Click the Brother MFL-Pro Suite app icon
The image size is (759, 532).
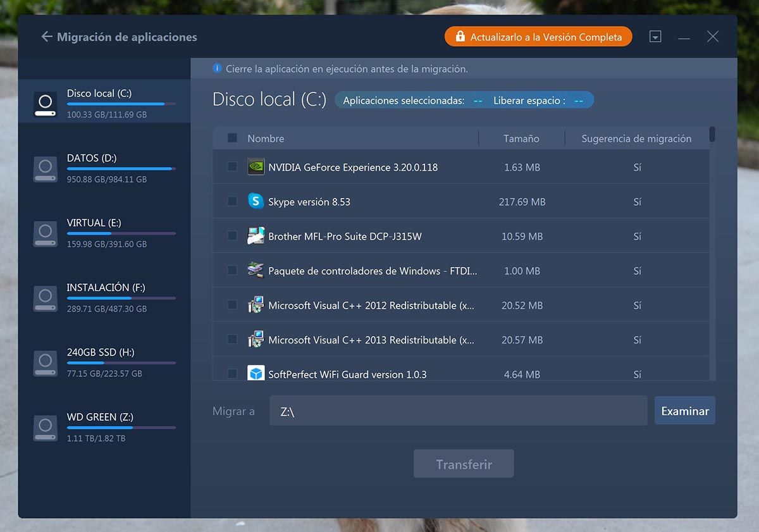click(256, 236)
